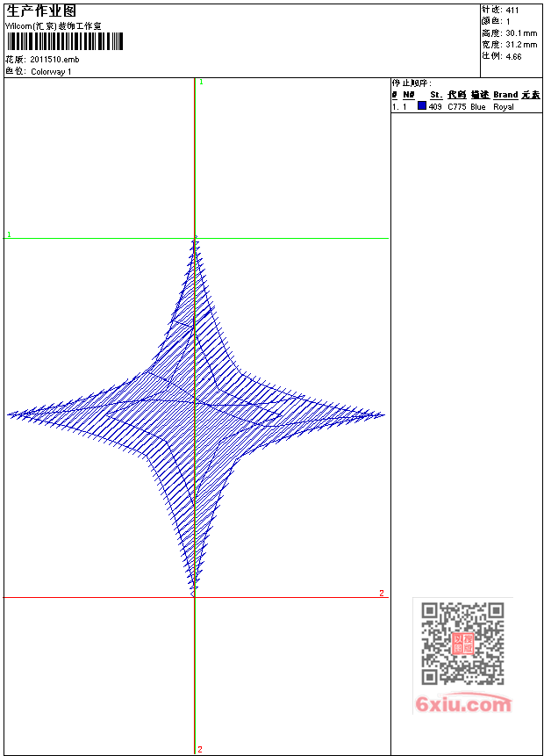Click the "颜色: 1" color count line

[496, 21]
